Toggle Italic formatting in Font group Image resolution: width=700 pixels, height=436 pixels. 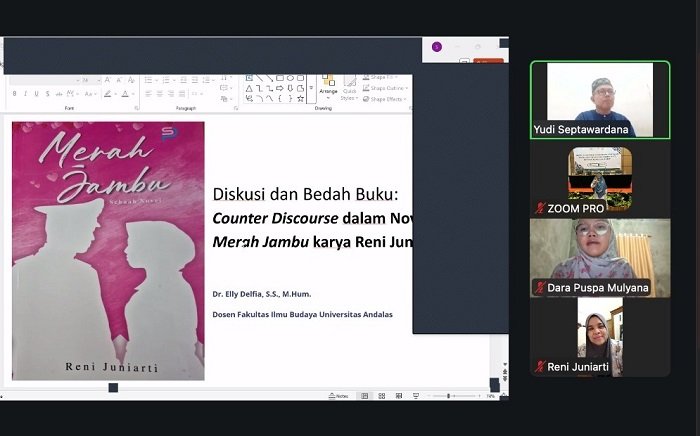click(25, 93)
